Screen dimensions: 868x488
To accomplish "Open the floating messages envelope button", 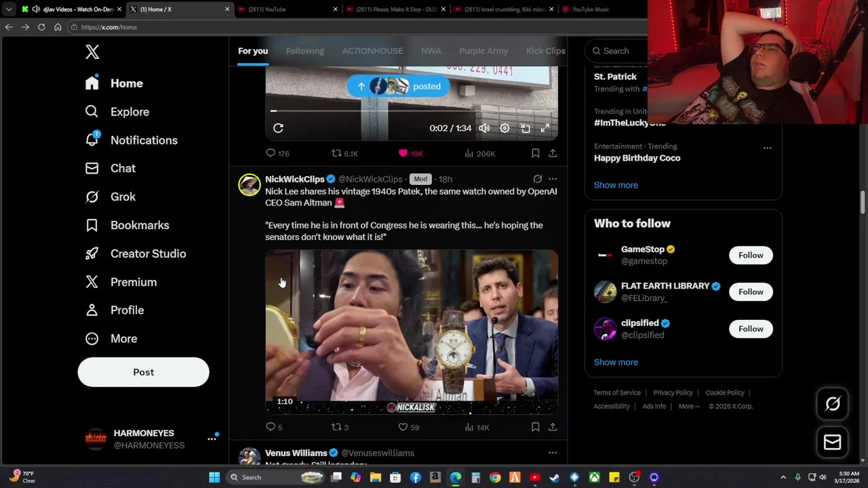I will [x=833, y=443].
